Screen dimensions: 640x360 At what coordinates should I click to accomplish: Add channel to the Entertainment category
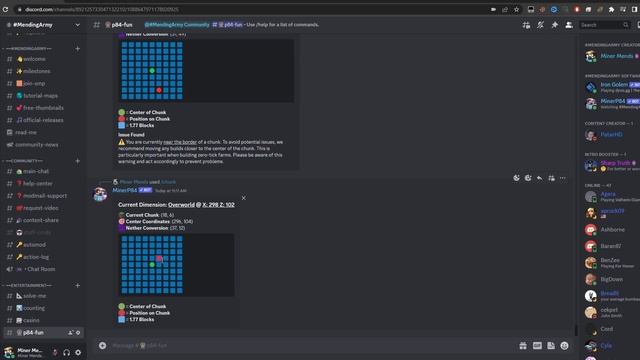(78, 285)
